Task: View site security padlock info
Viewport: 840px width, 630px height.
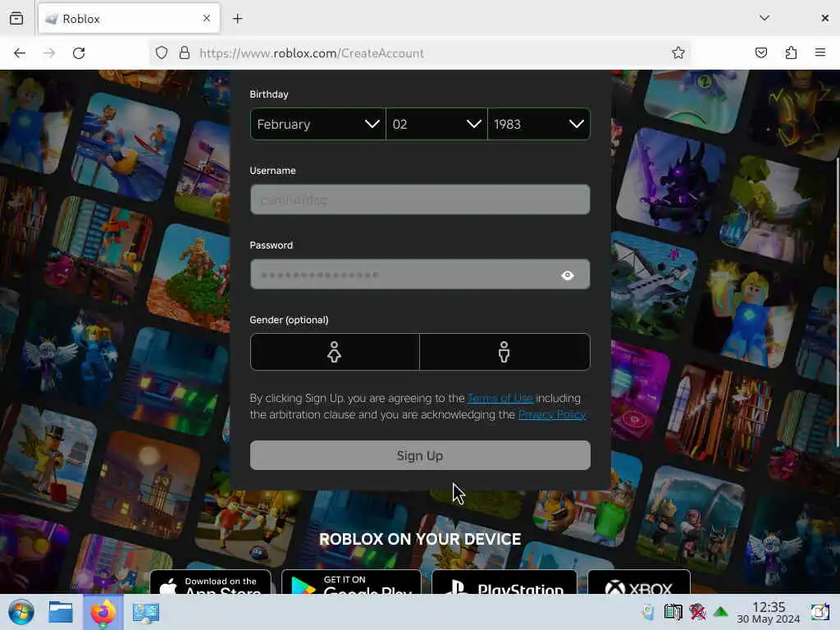Action: point(185,53)
